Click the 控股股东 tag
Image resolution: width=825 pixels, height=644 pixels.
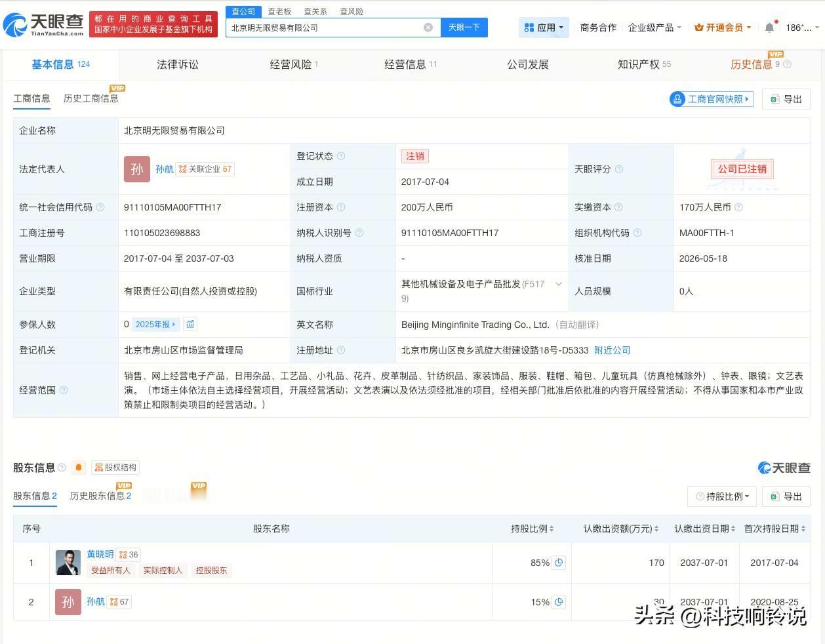point(211,571)
